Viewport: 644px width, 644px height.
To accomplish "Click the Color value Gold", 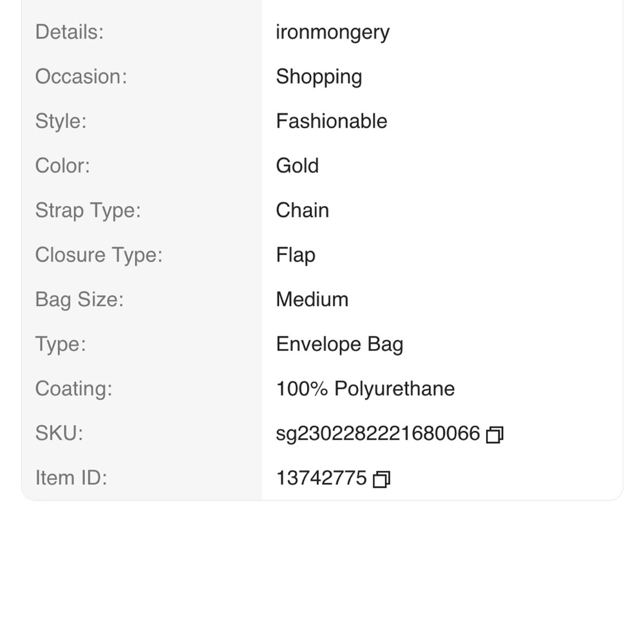I will pyautogui.click(x=298, y=166).
